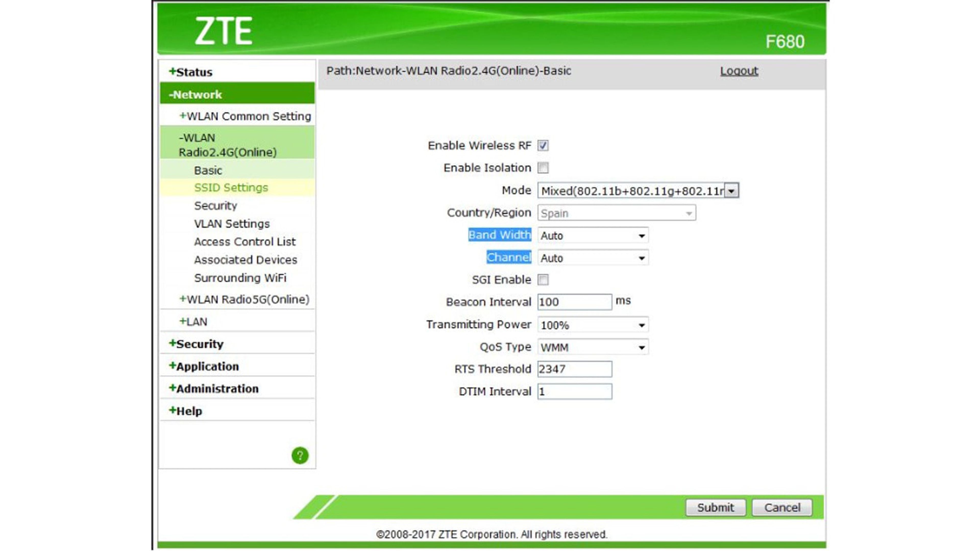Click the path text Network-WLAN Radio2.4G(Online)-Basic
The width and height of the screenshot is (980, 551).
tap(463, 71)
